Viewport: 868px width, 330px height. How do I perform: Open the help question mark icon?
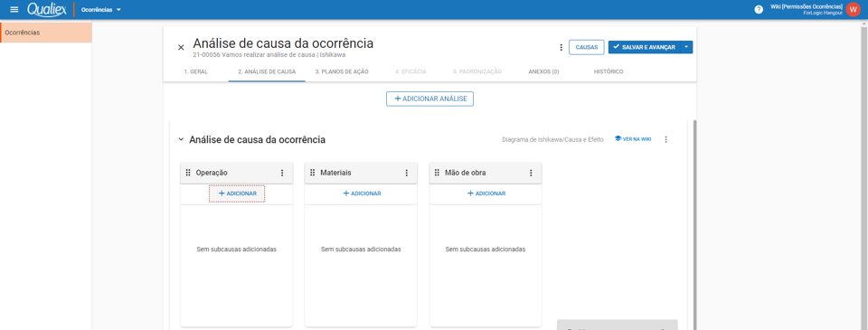759,9
